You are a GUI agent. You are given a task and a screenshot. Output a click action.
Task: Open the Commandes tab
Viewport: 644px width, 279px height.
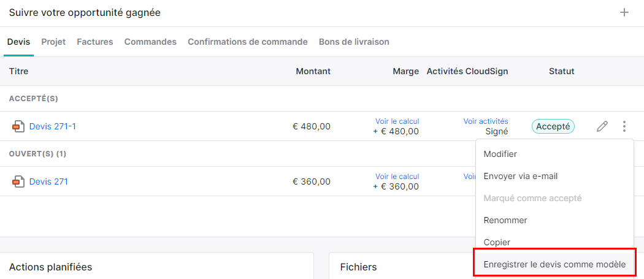[150, 42]
